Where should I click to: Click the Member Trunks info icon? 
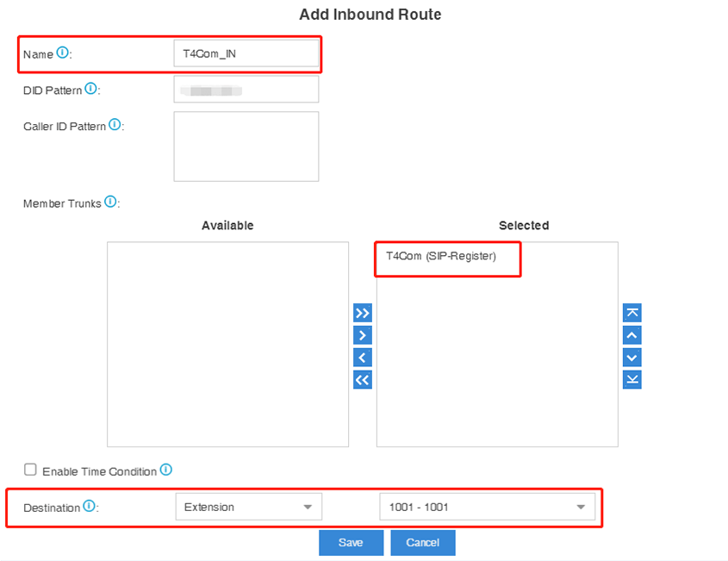click(110, 202)
